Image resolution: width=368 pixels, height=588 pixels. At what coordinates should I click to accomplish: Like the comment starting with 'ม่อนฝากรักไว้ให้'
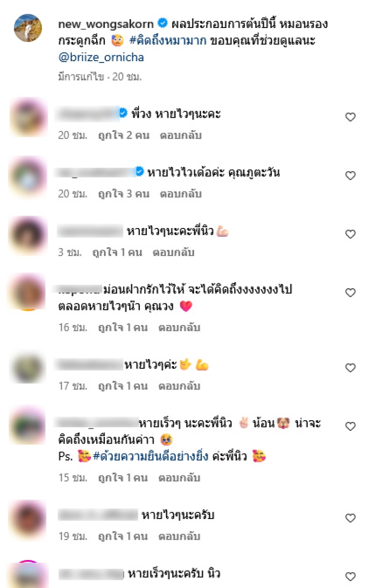[351, 292]
